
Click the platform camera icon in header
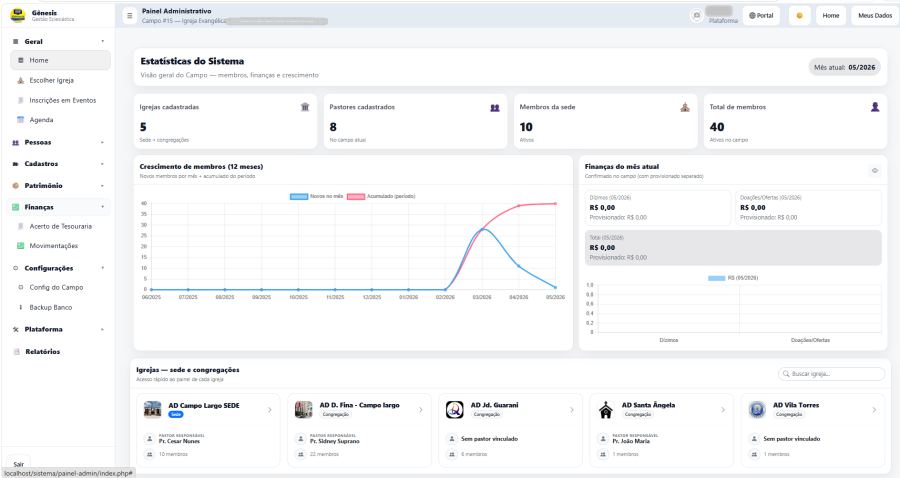pos(696,15)
